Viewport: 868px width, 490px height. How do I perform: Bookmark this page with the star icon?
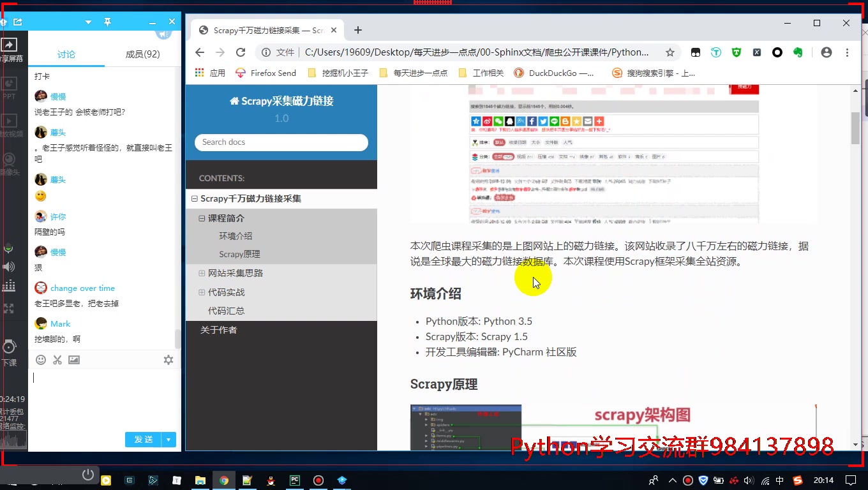pyautogui.click(x=670, y=52)
